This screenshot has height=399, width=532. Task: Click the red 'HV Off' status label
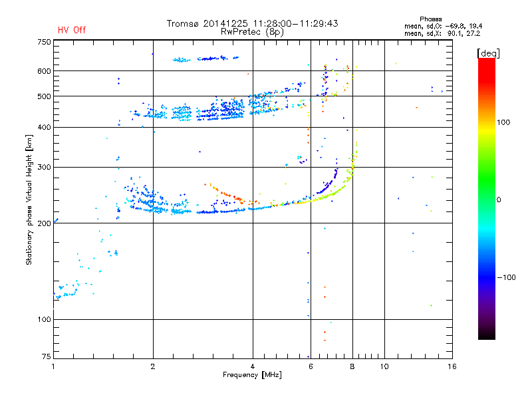[72, 30]
